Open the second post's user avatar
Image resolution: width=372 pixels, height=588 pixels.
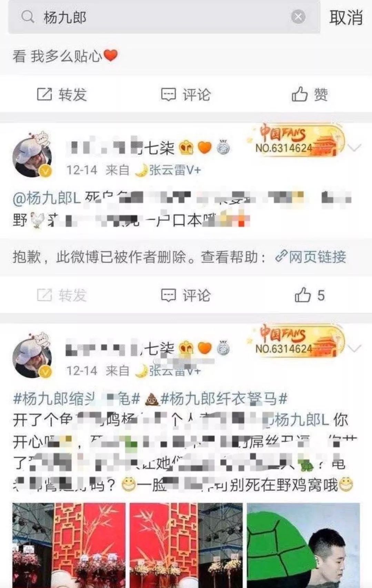click(x=32, y=355)
